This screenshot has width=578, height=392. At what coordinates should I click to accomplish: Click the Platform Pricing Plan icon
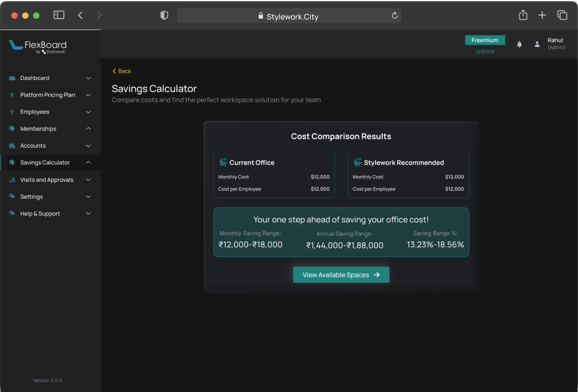[x=12, y=95]
